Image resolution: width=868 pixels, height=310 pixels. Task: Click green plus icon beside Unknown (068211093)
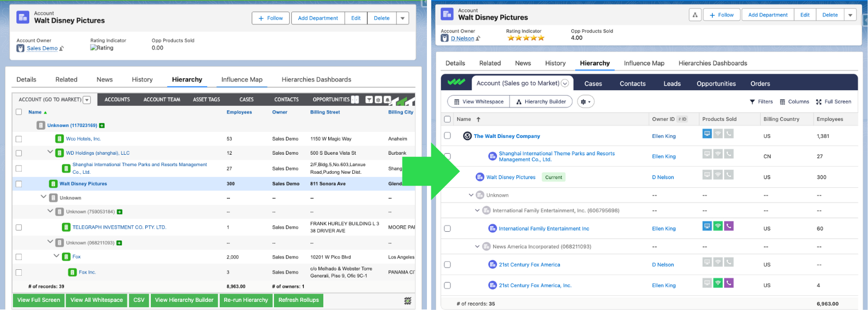click(x=119, y=243)
